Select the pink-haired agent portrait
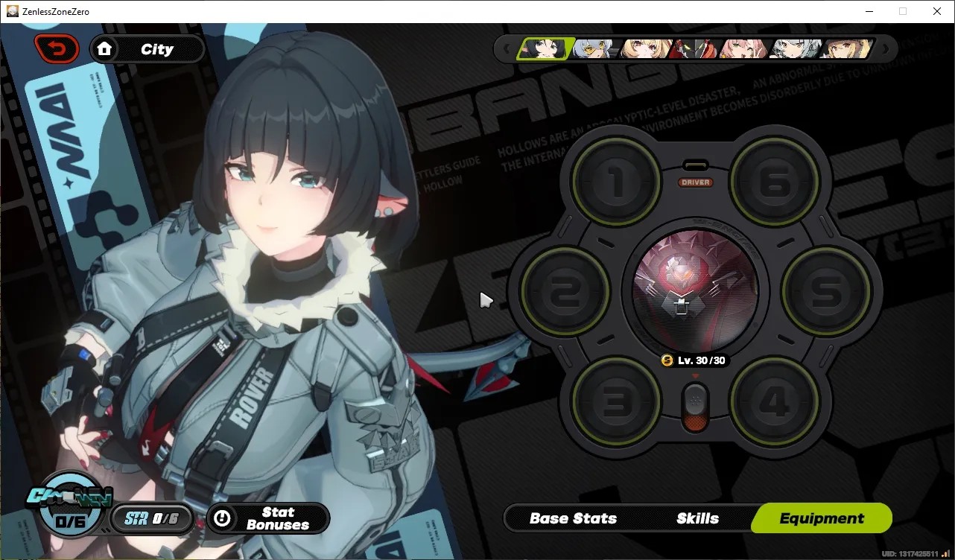Image resolution: width=955 pixels, height=560 pixels. 744,49
